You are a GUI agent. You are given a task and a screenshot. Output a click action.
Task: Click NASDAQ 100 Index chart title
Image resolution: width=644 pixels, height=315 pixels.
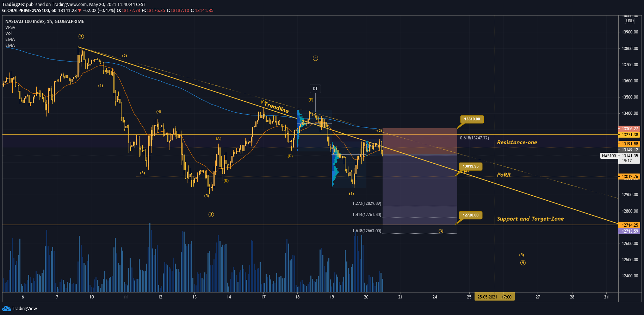tap(45, 21)
